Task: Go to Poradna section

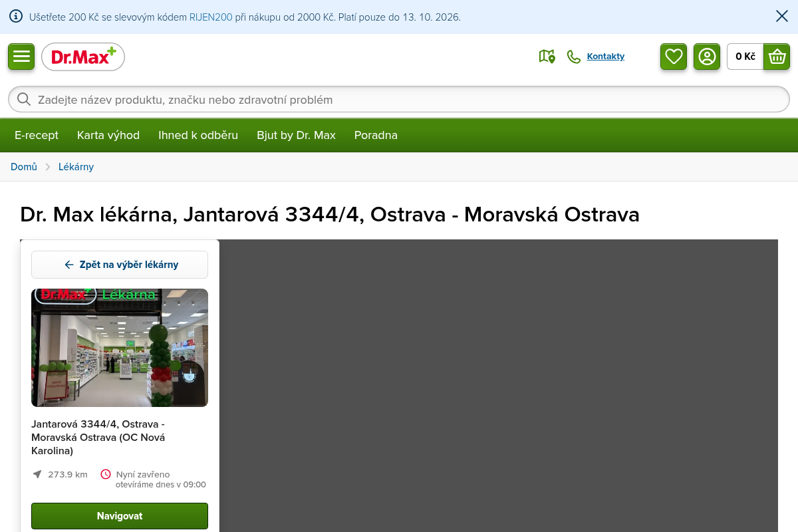Action: coord(376,135)
